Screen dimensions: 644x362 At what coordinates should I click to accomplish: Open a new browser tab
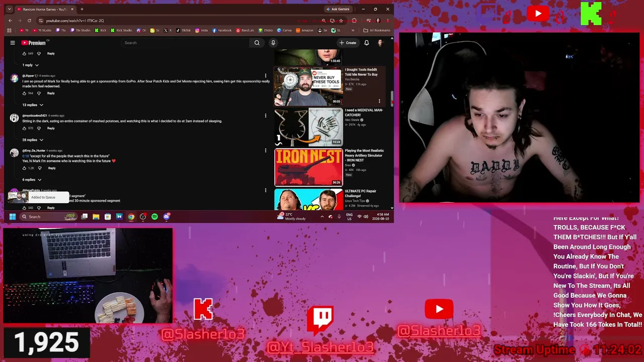coord(82,9)
